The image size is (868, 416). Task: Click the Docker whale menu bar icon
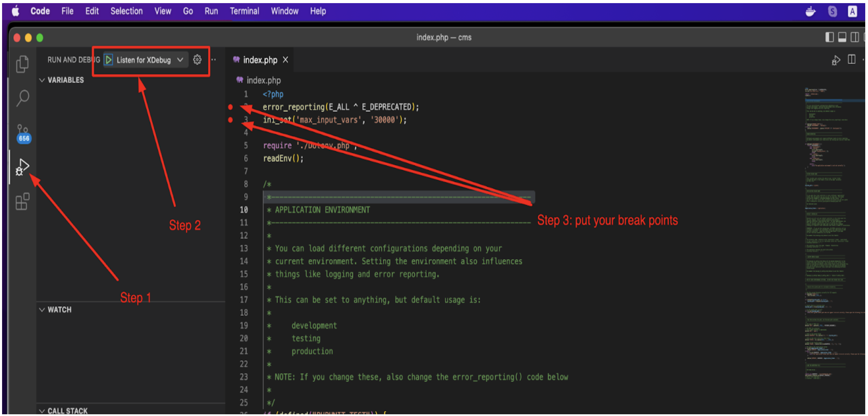point(811,12)
